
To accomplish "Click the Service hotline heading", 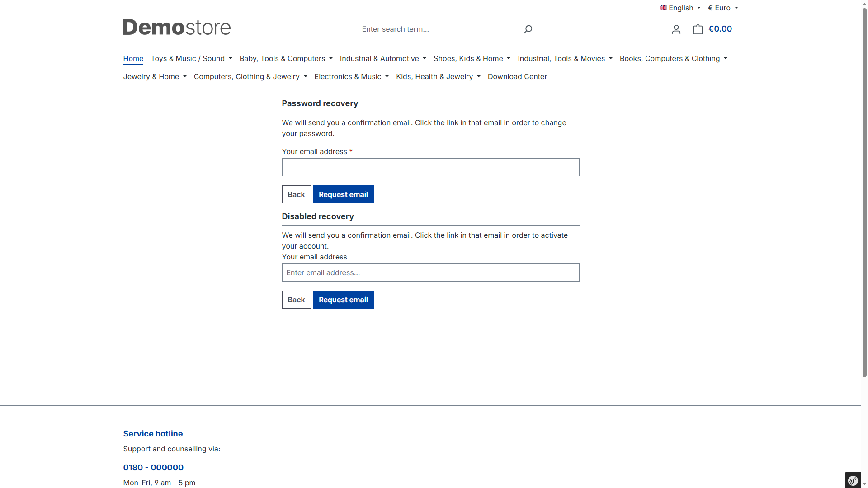I will click(x=153, y=434).
